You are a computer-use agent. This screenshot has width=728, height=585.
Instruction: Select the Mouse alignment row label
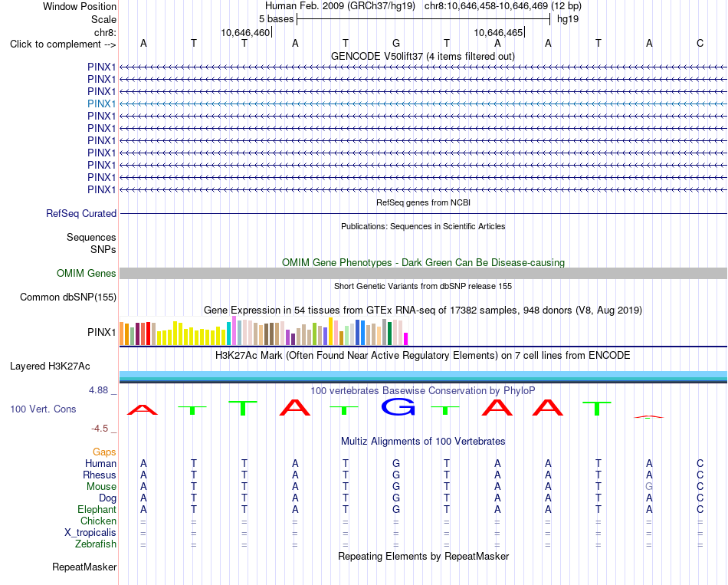click(101, 487)
